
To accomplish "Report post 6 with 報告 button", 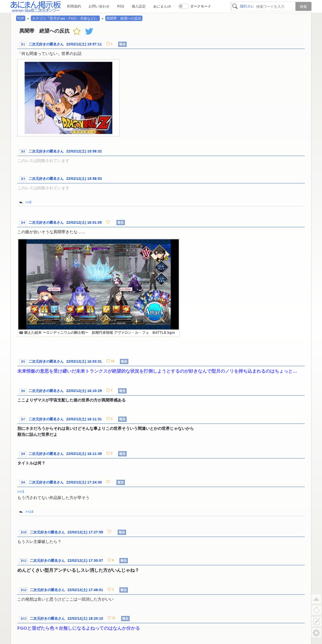I will click(x=122, y=391).
